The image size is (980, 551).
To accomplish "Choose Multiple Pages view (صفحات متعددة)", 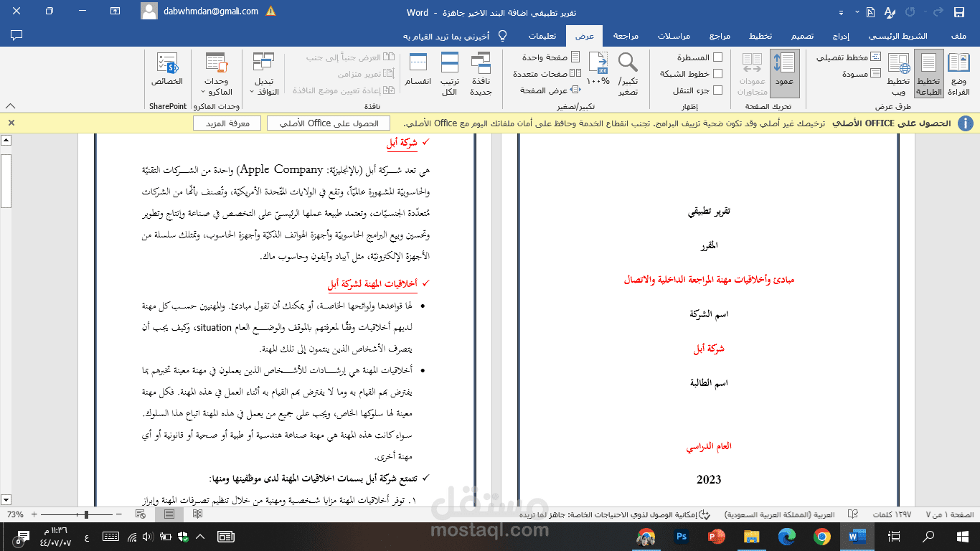I will [547, 74].
